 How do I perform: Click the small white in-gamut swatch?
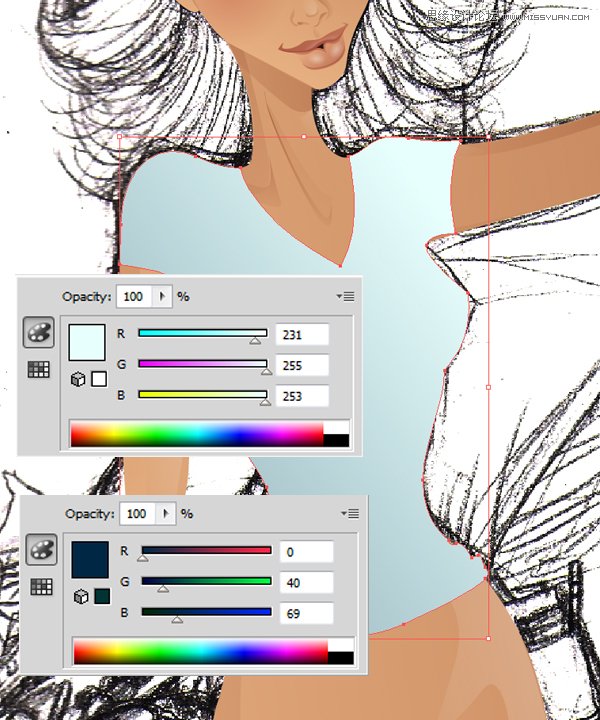pyautogui.click(x=99, y=379)
